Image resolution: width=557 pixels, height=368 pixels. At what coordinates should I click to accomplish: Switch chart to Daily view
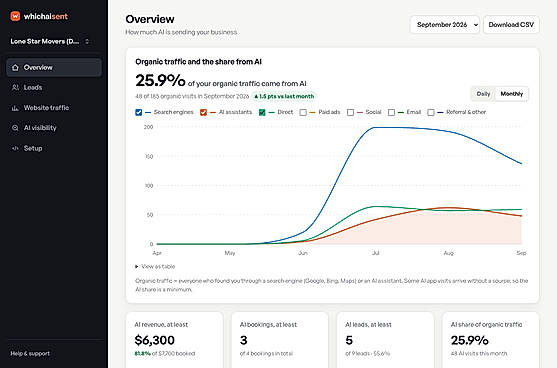[483, 94]
